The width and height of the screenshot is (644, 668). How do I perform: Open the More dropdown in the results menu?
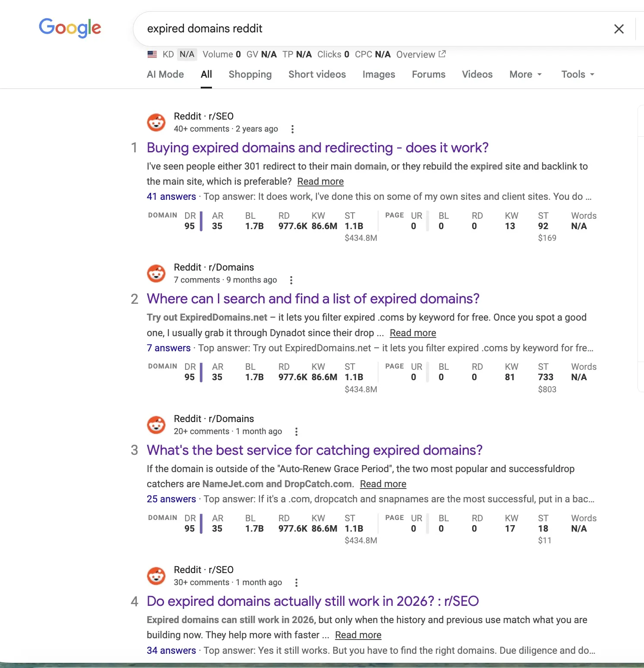click(x=525, y=74)
